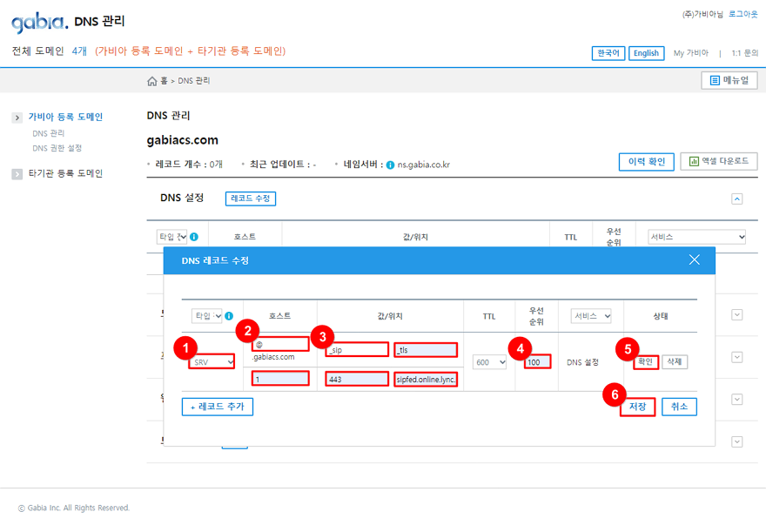
Task: Click the 레코드 수정 button
Action: coord(251,199)
